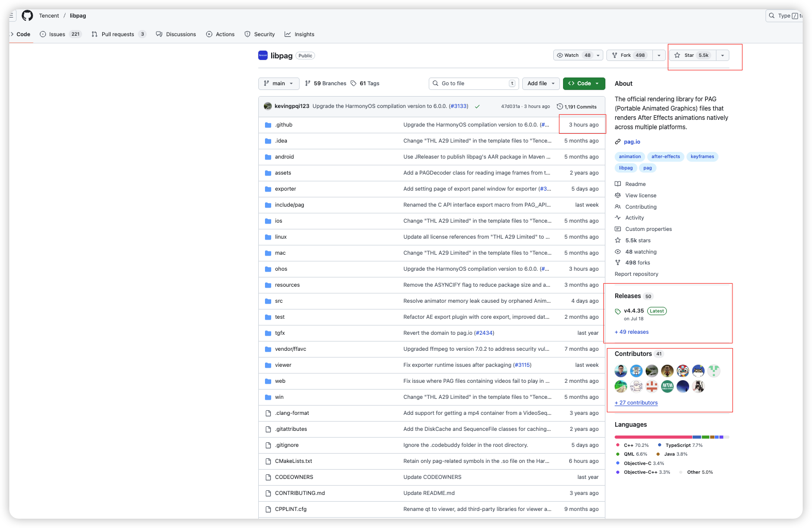The image size is (812, 528).
Task: Click the green commit status checkmark
Action: coord(477,106)
